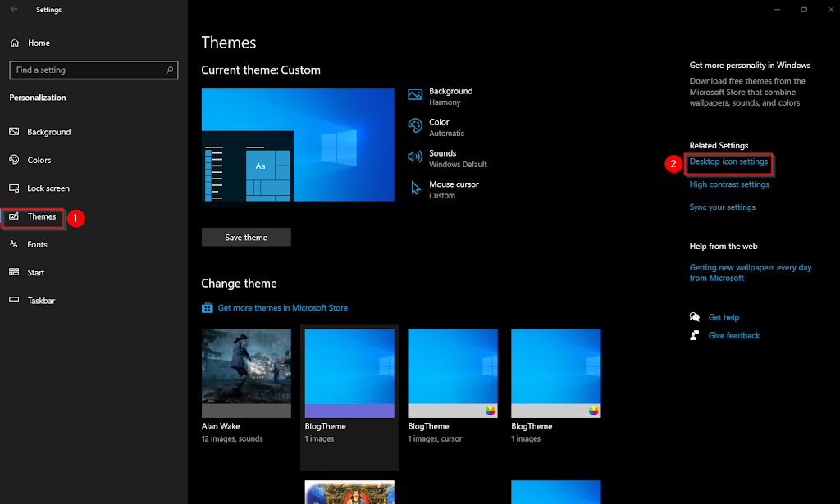Click Sync your settings
The height and width of the screenshot is (504, 840).
point(722,207)
